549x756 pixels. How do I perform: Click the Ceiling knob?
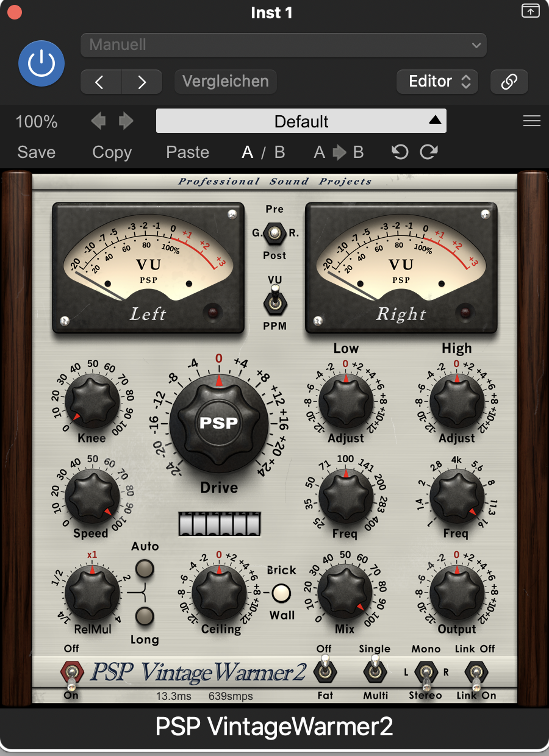(x=219, y=593)
